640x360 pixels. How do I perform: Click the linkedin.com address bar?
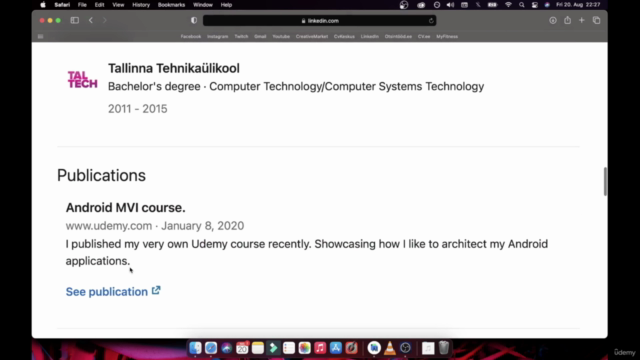tap(320, 21)
